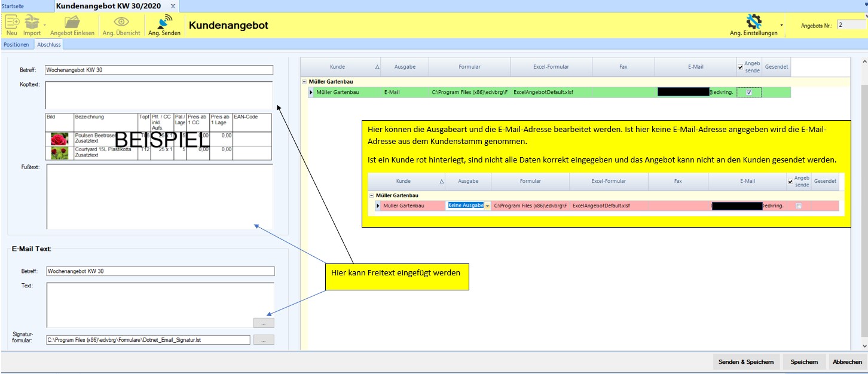This screenshot has width=868, height=374.
Task: Click the Abbrechen button
Action: click(847, 361)
